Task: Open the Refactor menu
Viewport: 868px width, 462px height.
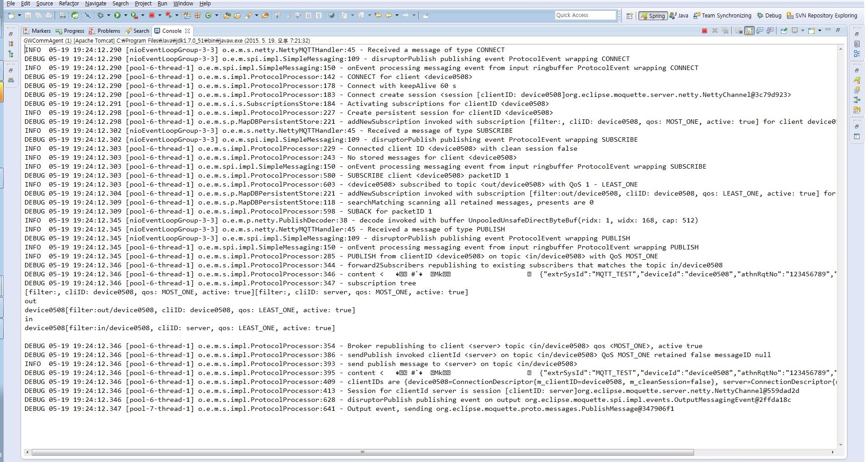Action: click(x=69, y=4)
